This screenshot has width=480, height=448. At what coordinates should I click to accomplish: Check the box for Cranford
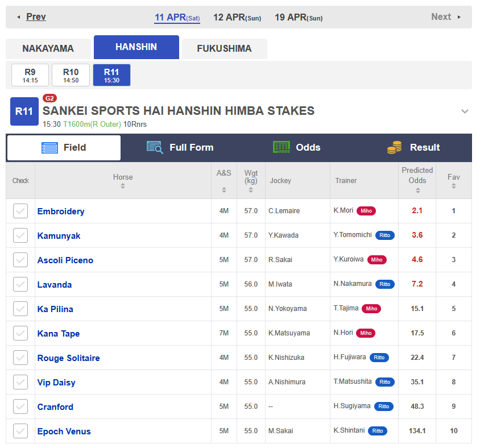click(x=20, y=406)
